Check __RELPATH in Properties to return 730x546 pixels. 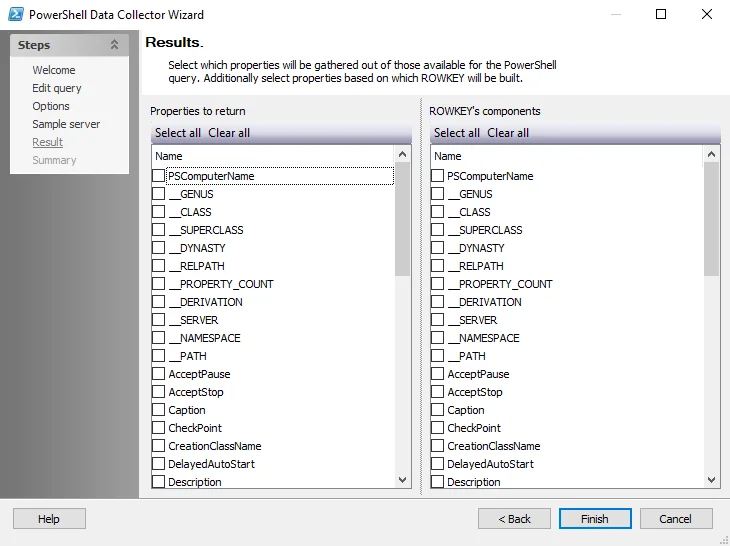(x=159, y=266)
